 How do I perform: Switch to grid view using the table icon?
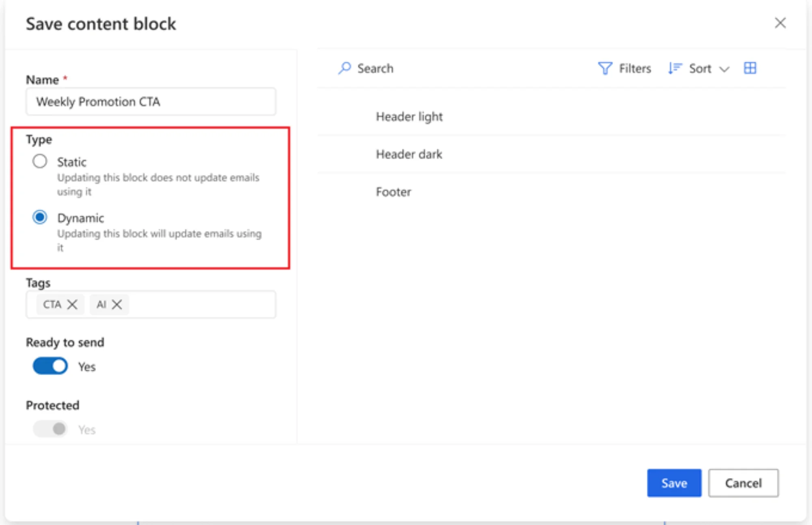pos(750,68)
